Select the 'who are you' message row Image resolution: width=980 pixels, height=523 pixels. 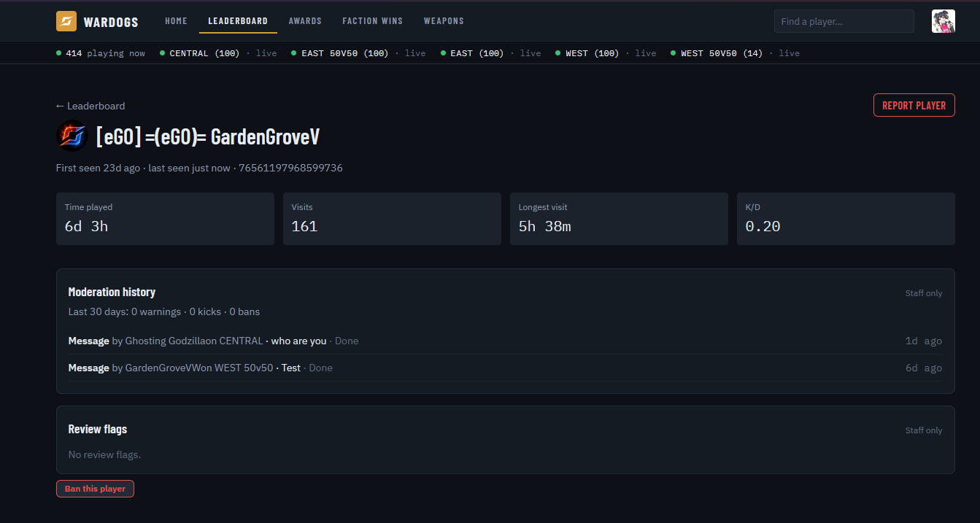coord(505,341)
